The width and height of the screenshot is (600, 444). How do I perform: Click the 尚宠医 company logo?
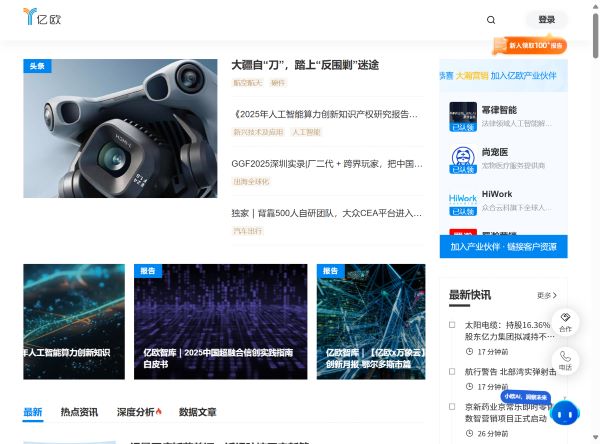coord(463,159)
